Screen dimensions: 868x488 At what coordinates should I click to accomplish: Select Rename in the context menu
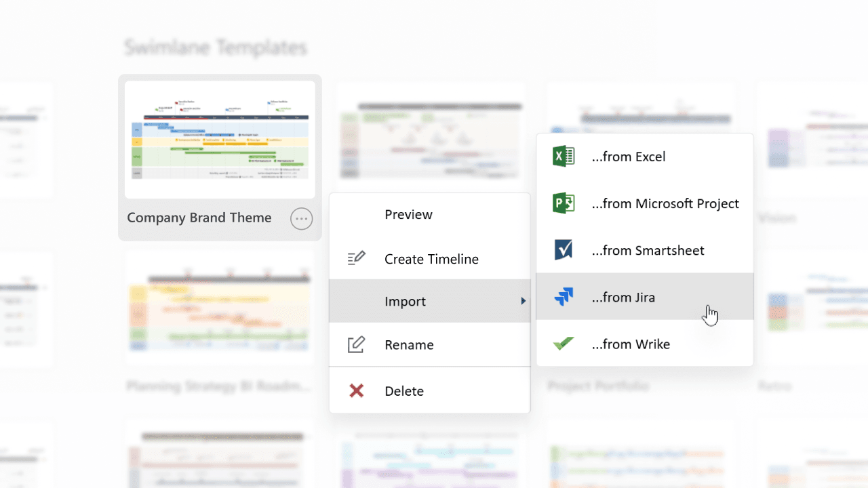pos(430,344)
